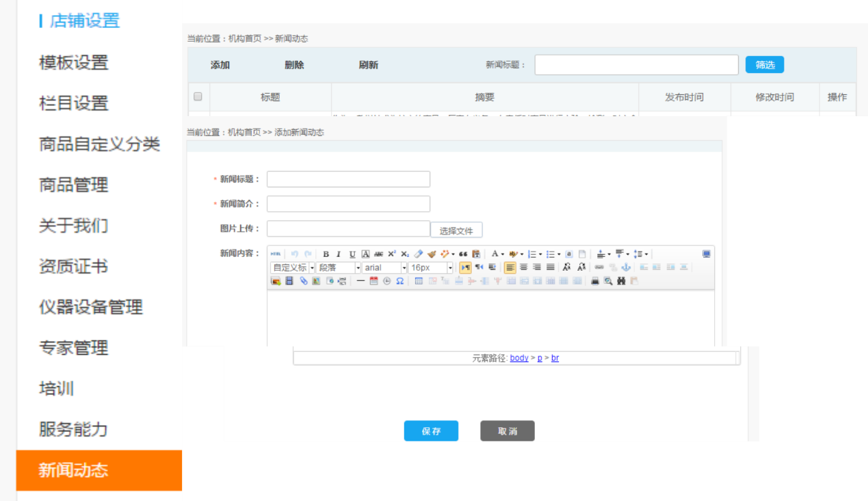
Task: Insert a special character (omega)
Action: point(400,281)
